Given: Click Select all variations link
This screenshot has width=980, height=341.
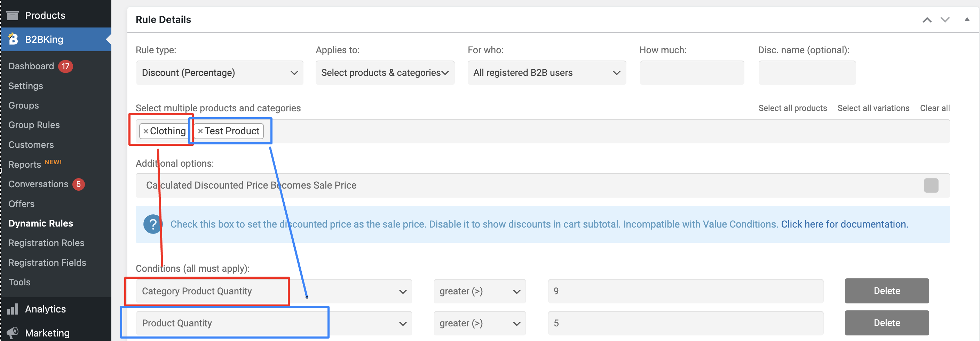Looking at the screenshot, I should coord(873,108).
